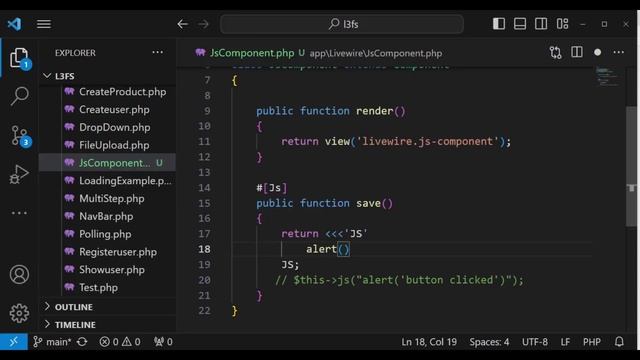640x360 pixels.
Task: Click the l3fs command center search box
Action: coord(342,24)
